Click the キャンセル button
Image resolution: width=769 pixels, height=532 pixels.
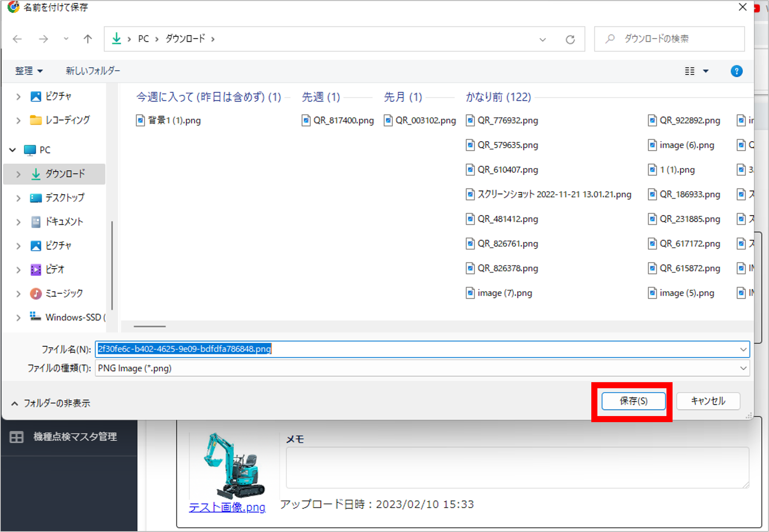coord(708,401)
